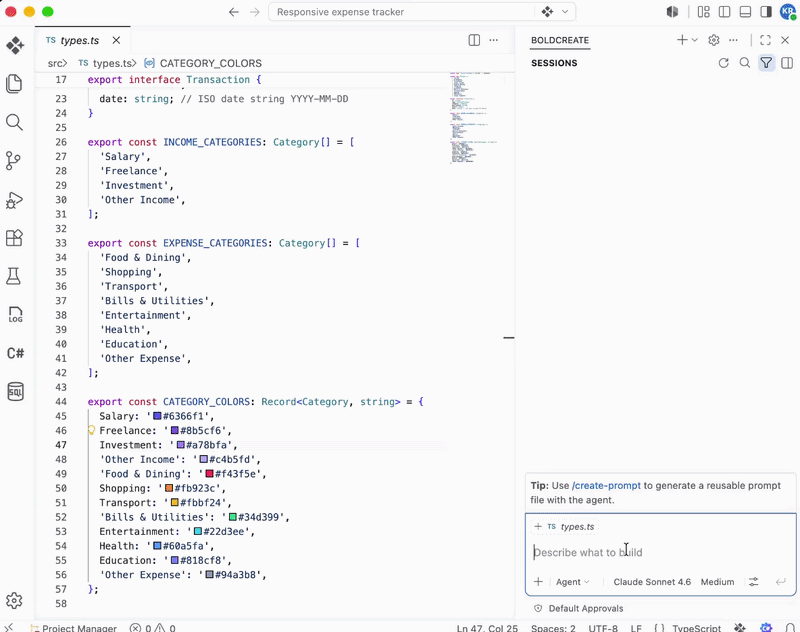The height and width of the screenshot is (632, 800).
Task: Change the Medium reasoning effort setting
Action: pos(717,582)
